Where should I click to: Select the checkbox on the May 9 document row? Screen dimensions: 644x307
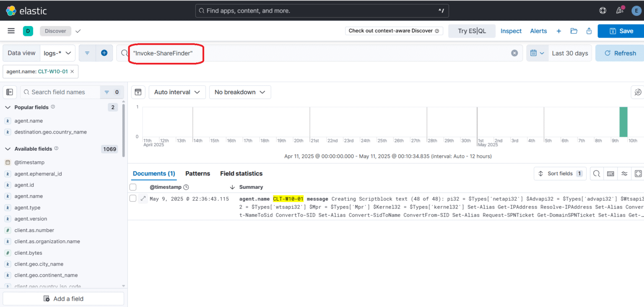pyautogui.click(x=133, y=198)
